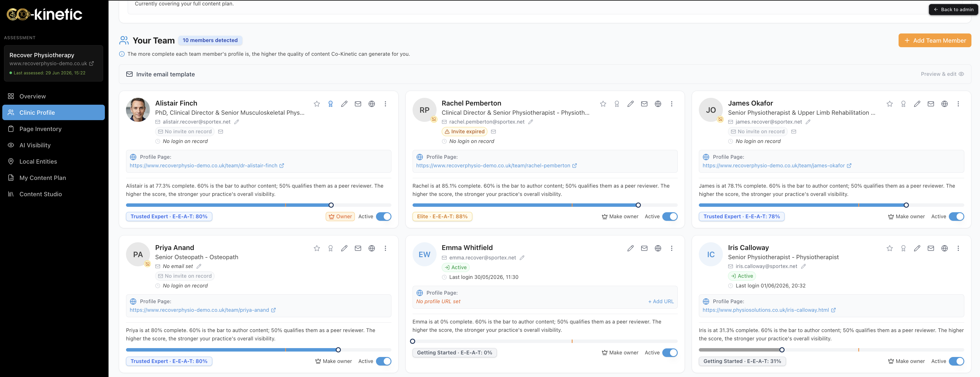Click award badge icon for Rachel Pemberton
The width and height of the screenshot is (980, 377).
click(617, 104)
